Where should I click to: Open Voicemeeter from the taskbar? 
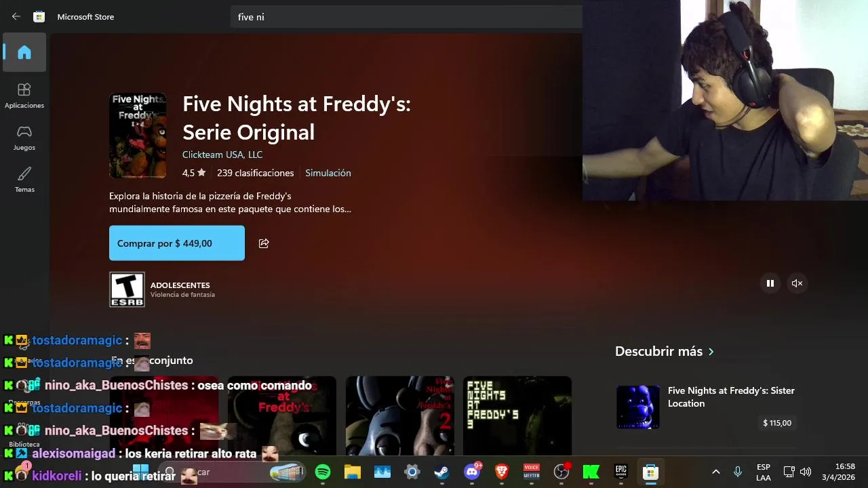(x=532, y=472)
